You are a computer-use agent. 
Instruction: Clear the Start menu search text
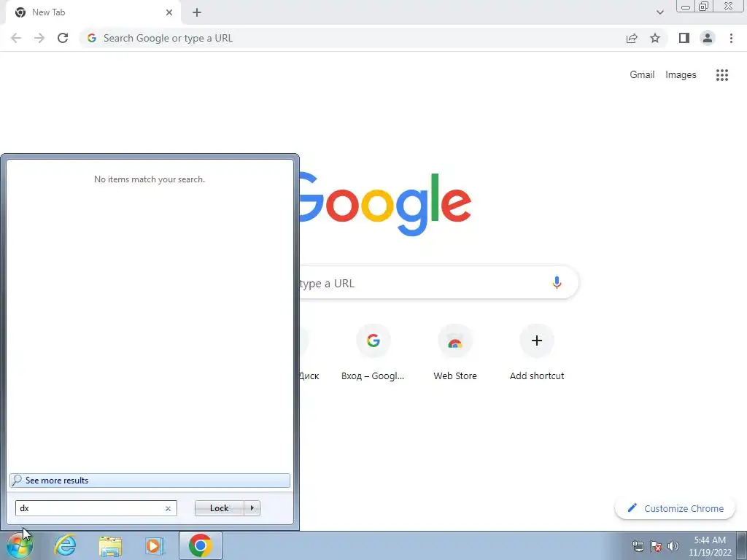[168, 508]
